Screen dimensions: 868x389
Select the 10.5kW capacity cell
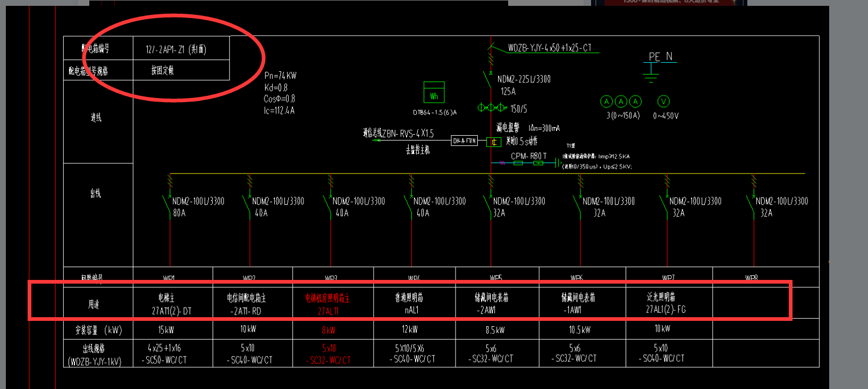coord(583,330)
